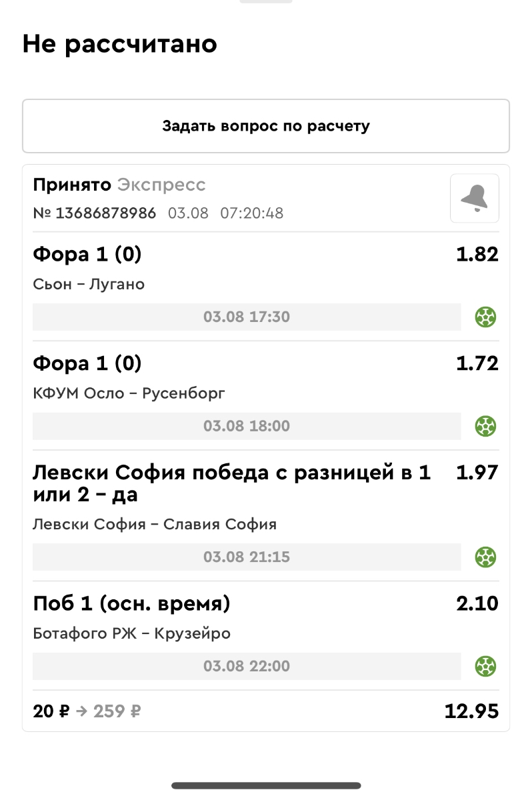532x800 pixels.
Task: Open the Ботафого РЖ – Крузейро match
Action: [x=131, y=633]
